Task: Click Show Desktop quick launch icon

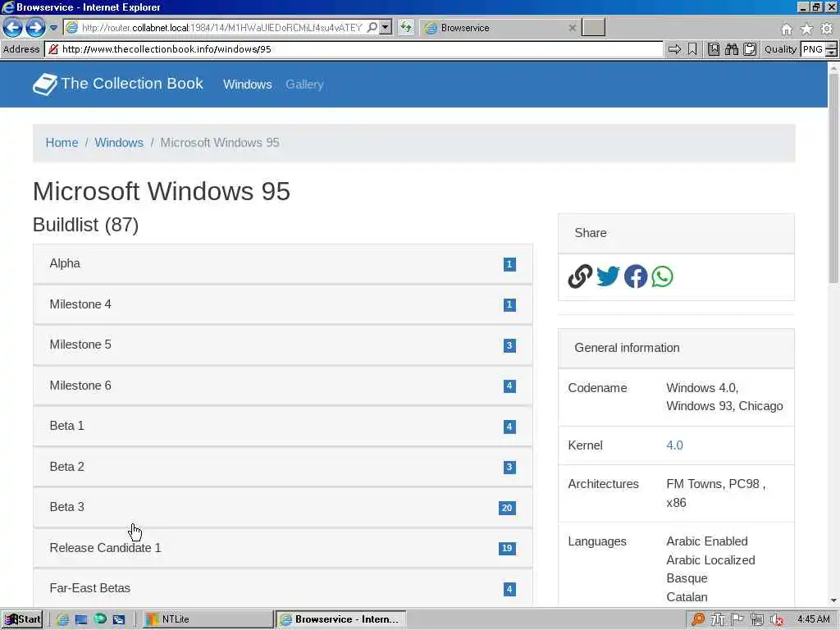Action: (x=81, y=620)
